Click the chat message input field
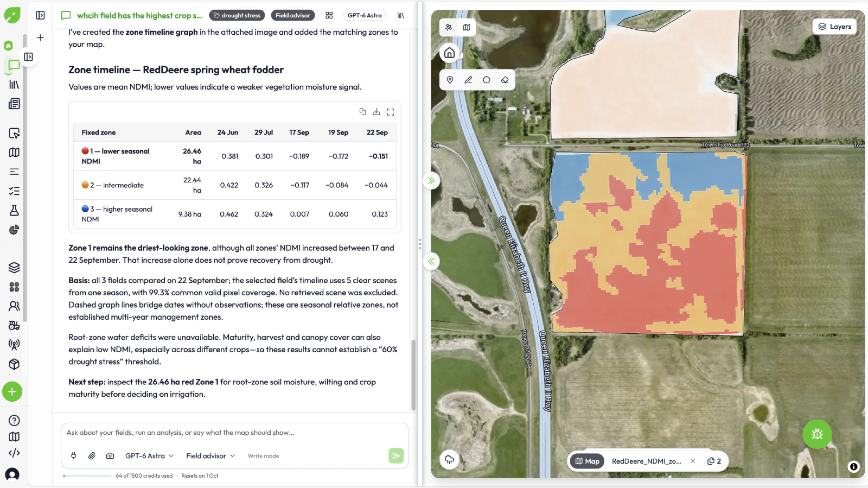Viewport: 868px width, 488px height. coord(234,433)
